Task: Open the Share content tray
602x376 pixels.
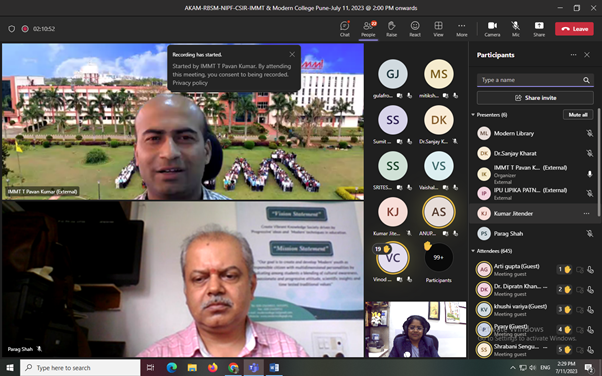Action: tap(539, 29)
